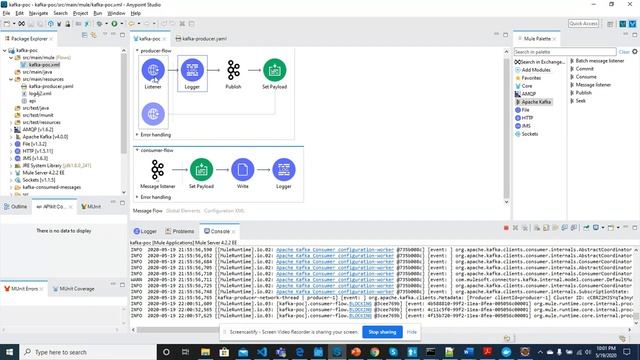Open JMS category in Mule Palette
Screen dimensions: 640x360
coord(523,126)
